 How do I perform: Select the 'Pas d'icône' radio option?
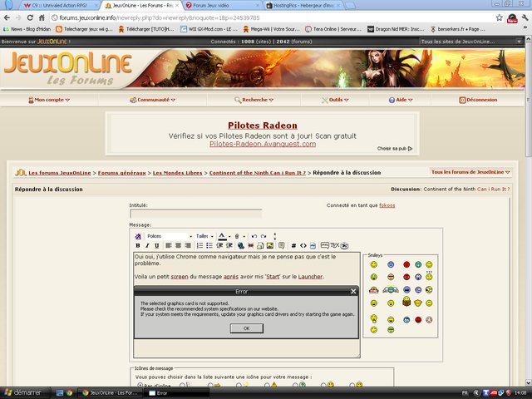tap(140, 385)
